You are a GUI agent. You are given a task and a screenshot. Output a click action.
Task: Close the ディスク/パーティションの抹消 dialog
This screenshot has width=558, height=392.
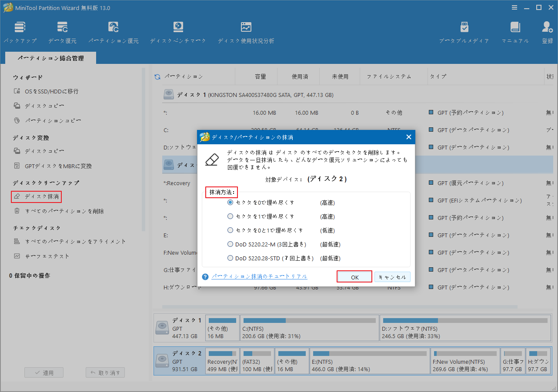(x=408, y=137)
